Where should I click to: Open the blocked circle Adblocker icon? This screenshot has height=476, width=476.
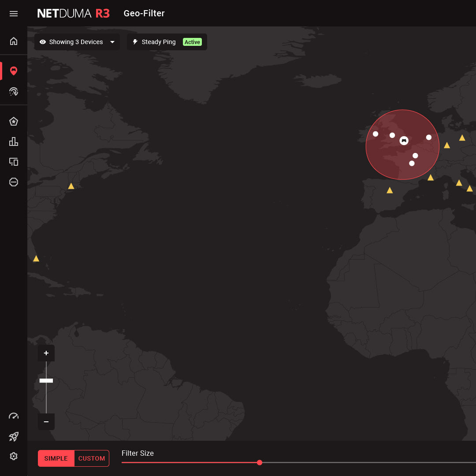(x=14, y=182)
